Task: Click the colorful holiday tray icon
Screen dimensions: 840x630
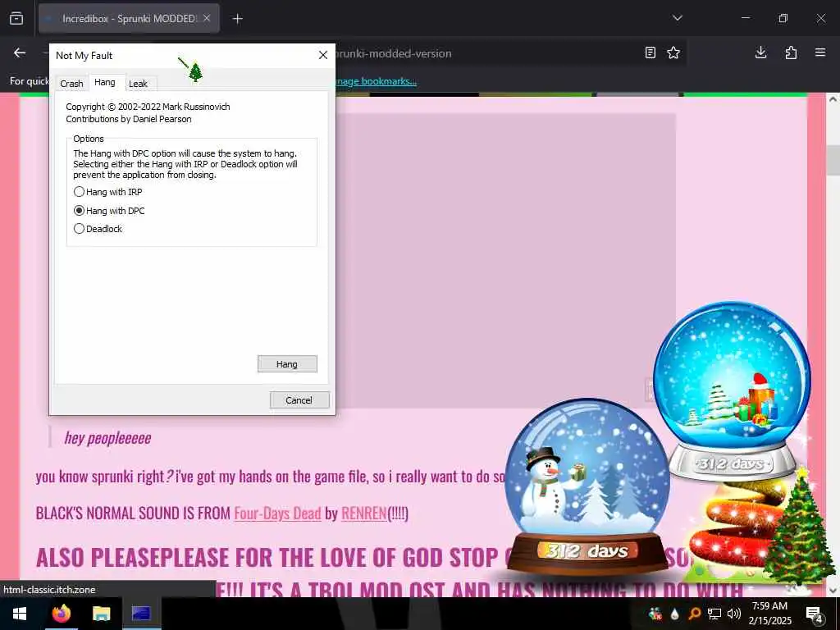Action: pyautogui.click(x=655, y=614)
